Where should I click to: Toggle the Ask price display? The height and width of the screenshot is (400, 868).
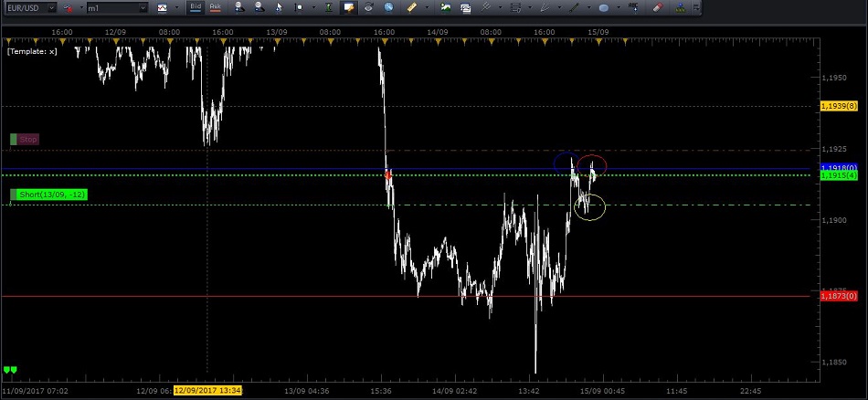point(216,7)
